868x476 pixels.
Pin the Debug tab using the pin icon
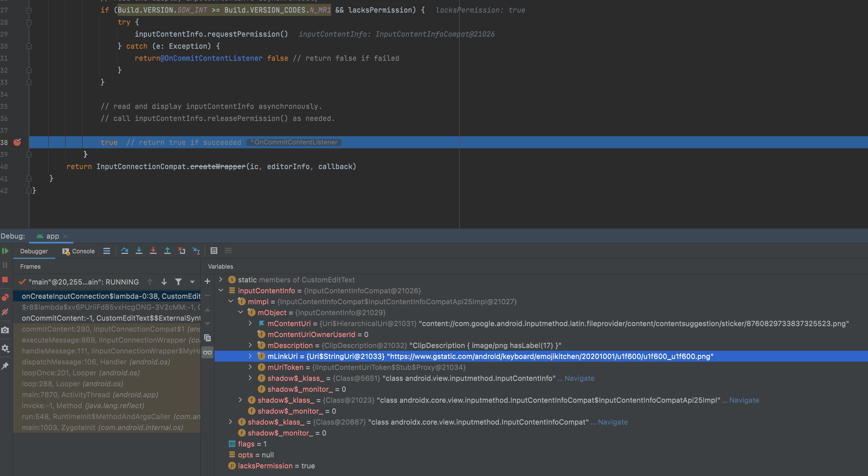[5, 367]
